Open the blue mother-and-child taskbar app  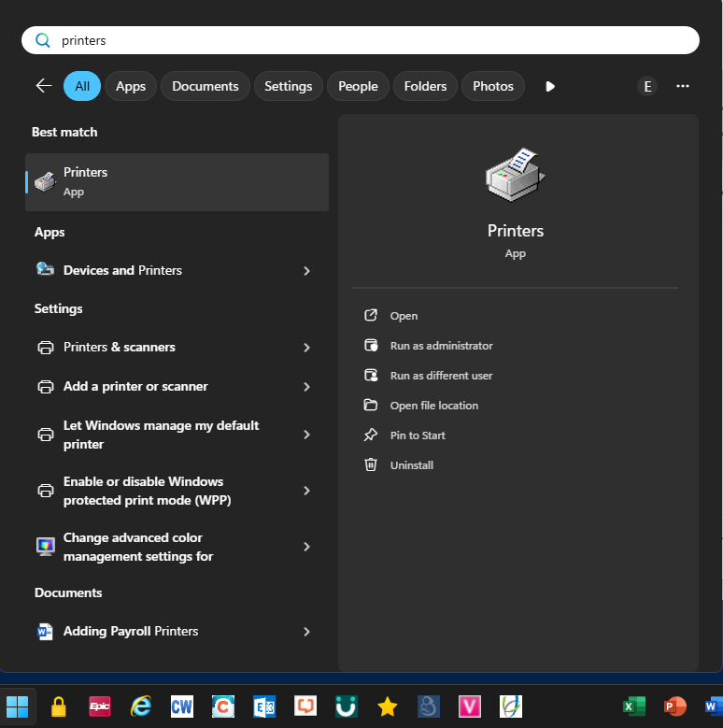(429, 707)
